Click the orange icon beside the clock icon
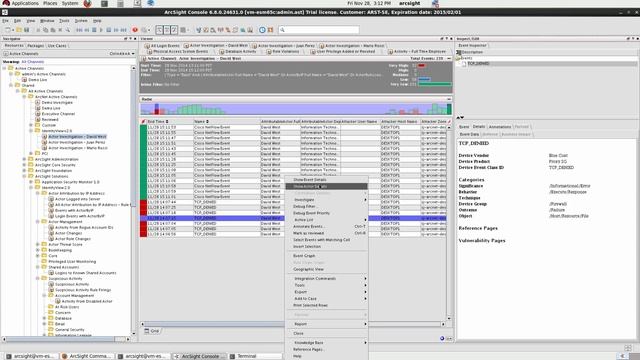 tap(270, 30)
